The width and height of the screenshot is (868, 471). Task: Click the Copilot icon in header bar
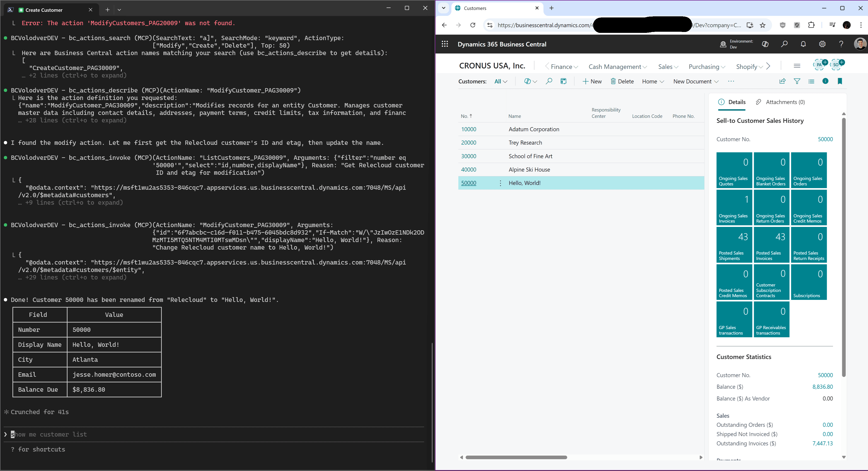765,44
